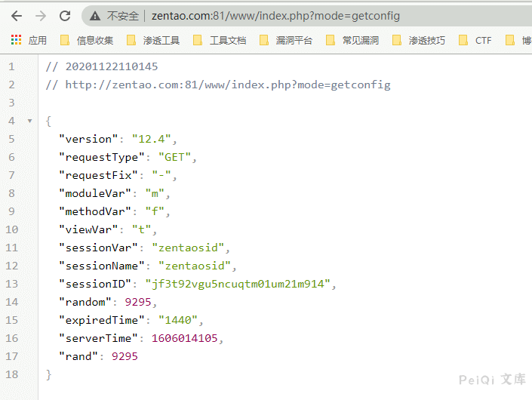Open the 渗透技巧 bookmarks menu
The image size is (532, 400).
[x=426, y=40]
